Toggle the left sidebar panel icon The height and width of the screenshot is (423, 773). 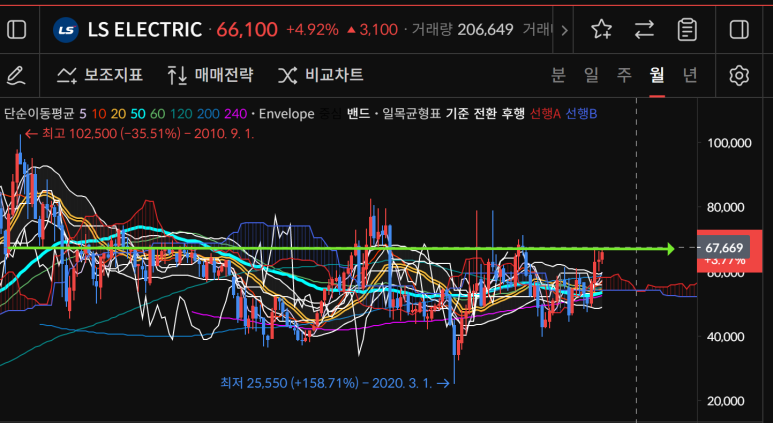click(17, 30)
